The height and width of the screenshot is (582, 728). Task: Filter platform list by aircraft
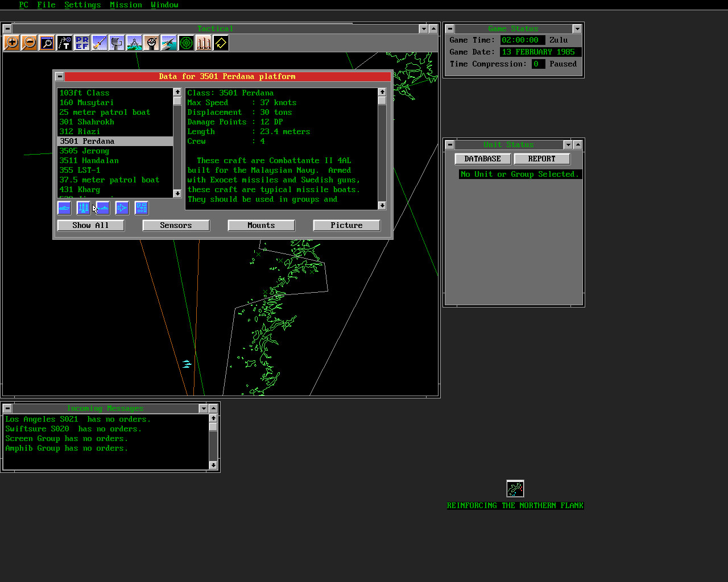pyautogui.click(x=122, y=208)
